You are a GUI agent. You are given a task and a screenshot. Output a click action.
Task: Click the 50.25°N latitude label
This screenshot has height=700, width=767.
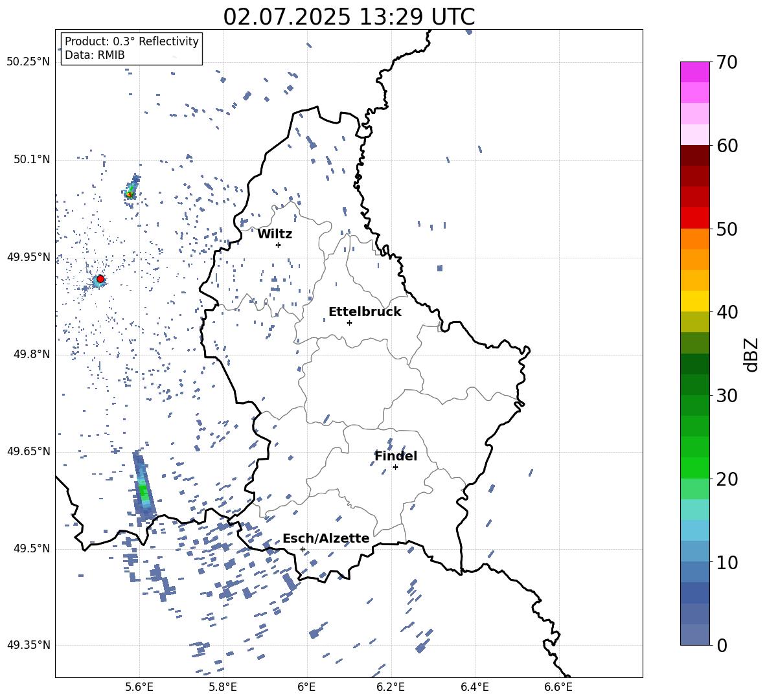pos(29,62)
